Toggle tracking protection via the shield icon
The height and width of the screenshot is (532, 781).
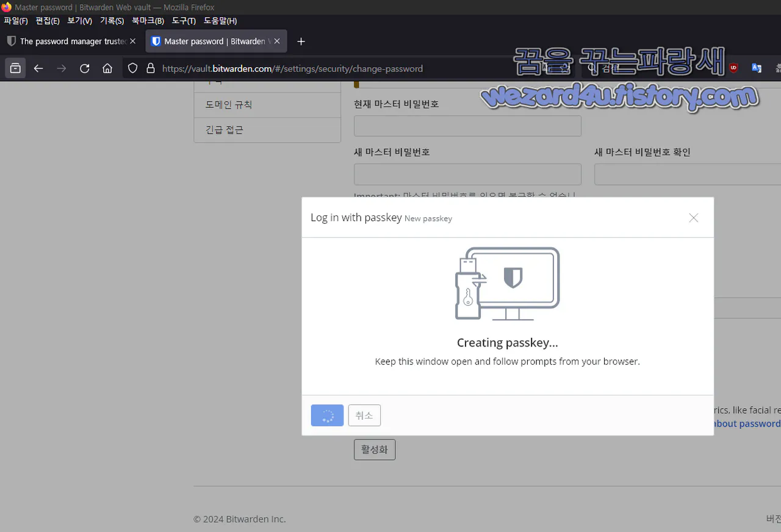tap(132, 68)
